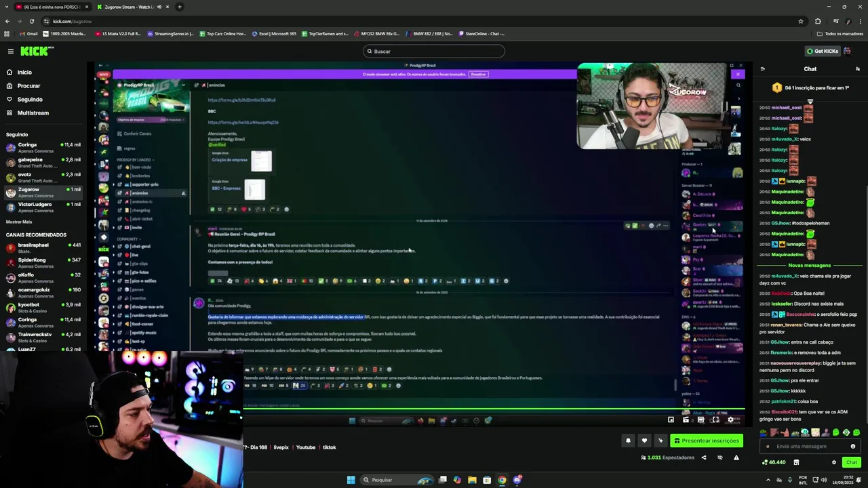Open the ovotz followed channel

pyautogui.click(x=43, y=177)
